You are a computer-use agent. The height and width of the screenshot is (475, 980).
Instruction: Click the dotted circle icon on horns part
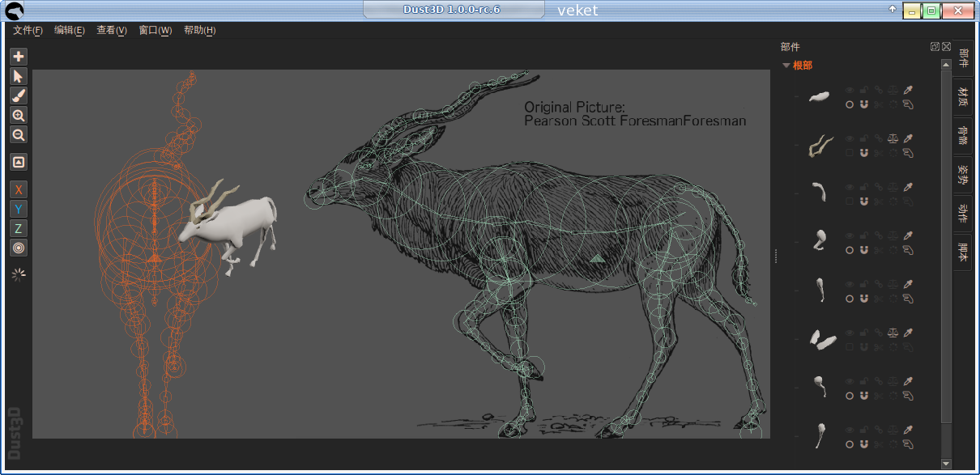click(x=893, y=153)
